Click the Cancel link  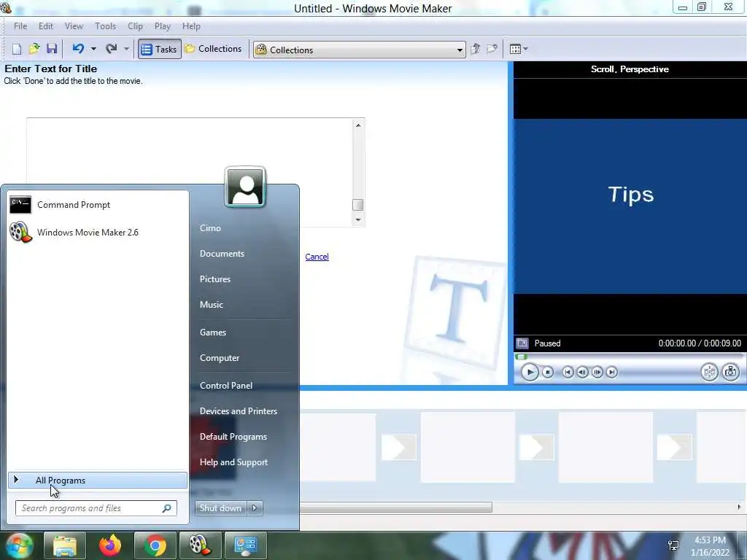coord(317,257)
